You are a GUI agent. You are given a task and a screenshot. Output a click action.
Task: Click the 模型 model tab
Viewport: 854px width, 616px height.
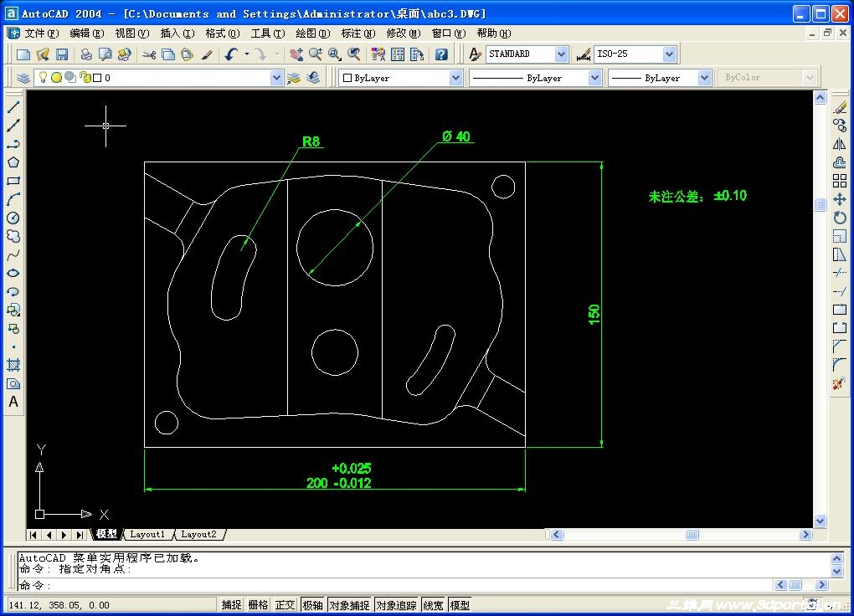tap(107, 534)
